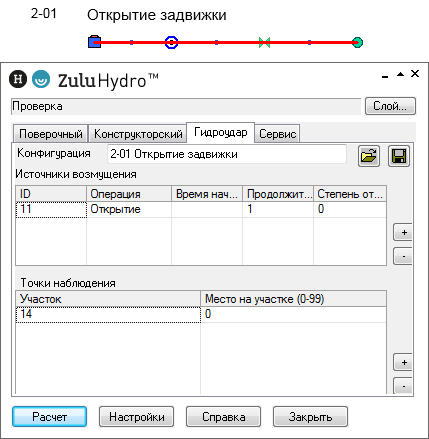Image resolution: width=429 pixels, height=439 pixels.
Task: Select opening degree cell of row 11
Action: click(x=350, y=209)
